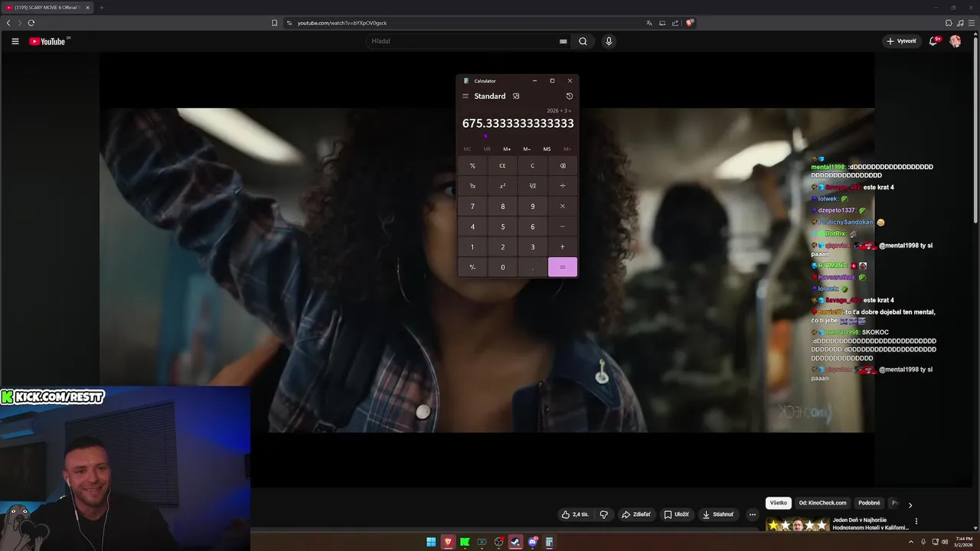
Task: Select the Podobné filter chip
Action: pyautogui.click(x=869, y=503)
